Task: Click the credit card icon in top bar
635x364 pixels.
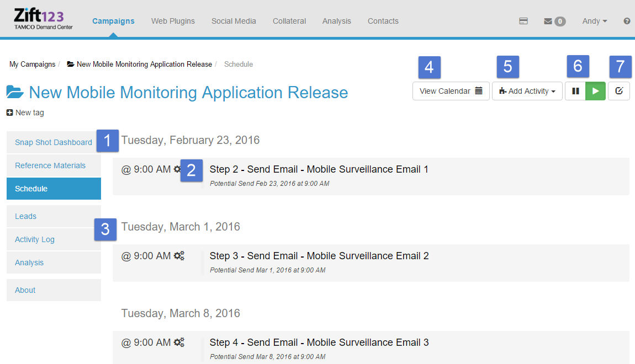Action: tap(523, 21)
